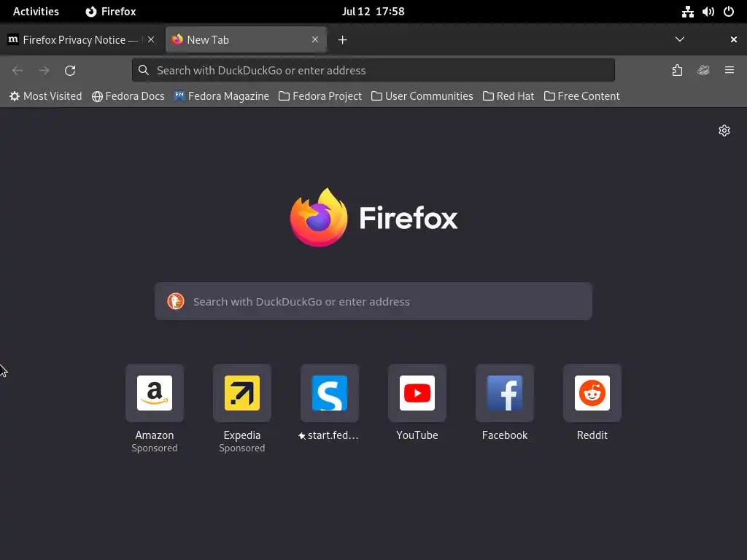Go back using the back arrow

tap(18, 71)
